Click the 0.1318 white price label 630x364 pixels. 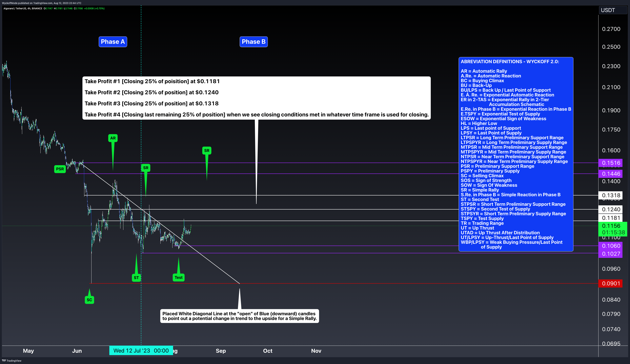pos(611,195)
